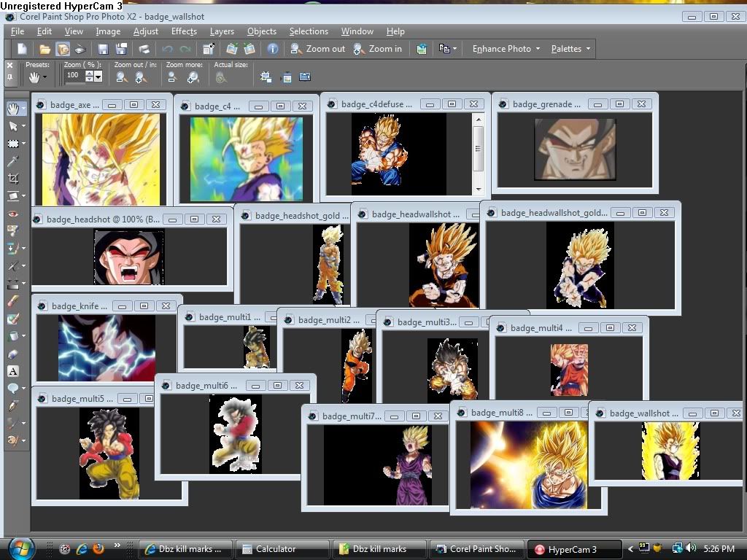Open the Effects menu

[184, 31]
